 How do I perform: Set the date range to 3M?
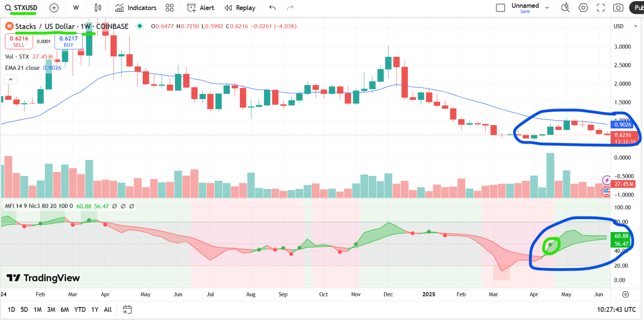click(x=52, y=309)
